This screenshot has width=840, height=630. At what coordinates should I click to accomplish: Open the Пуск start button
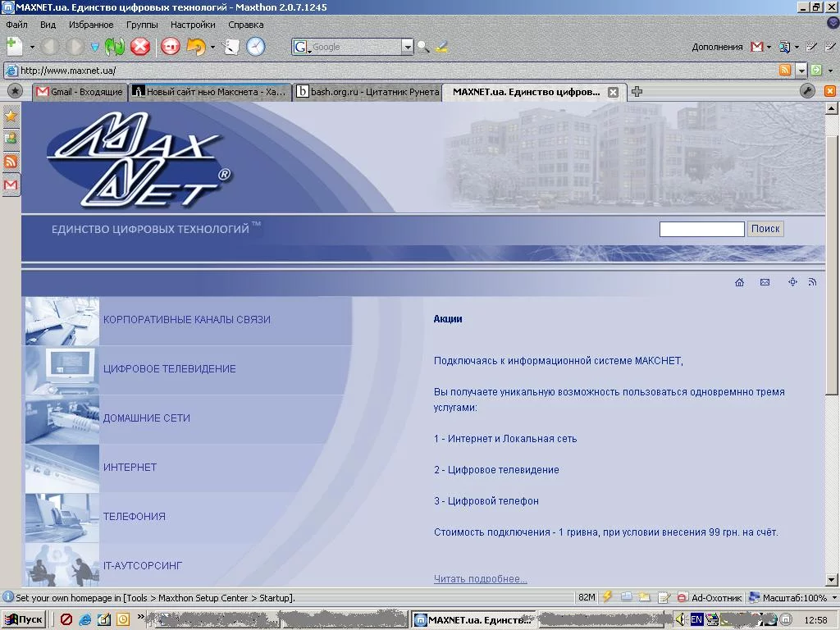tap(24, 620)
